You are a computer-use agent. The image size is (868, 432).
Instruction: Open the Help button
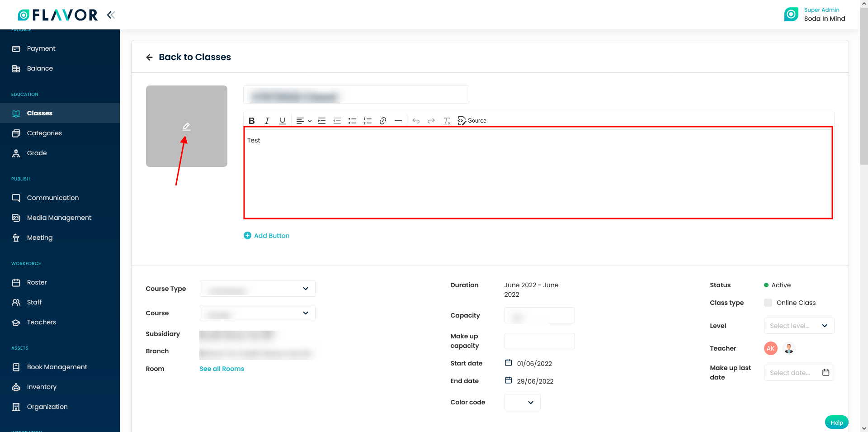[x=836, y=423]
